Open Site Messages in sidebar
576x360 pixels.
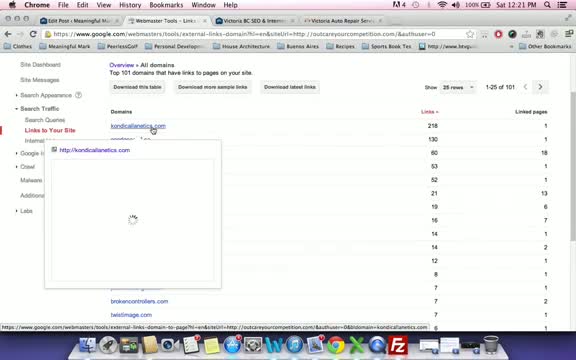pos(40,80)
